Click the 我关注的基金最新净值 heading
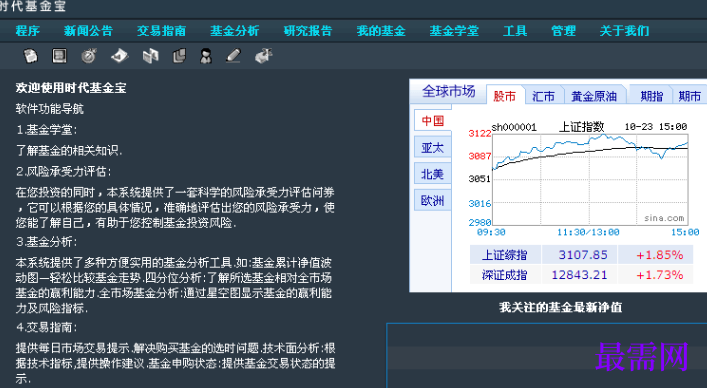Image resolution: width=707 pixels, height=388 pixels. click(x=560, y=308)
